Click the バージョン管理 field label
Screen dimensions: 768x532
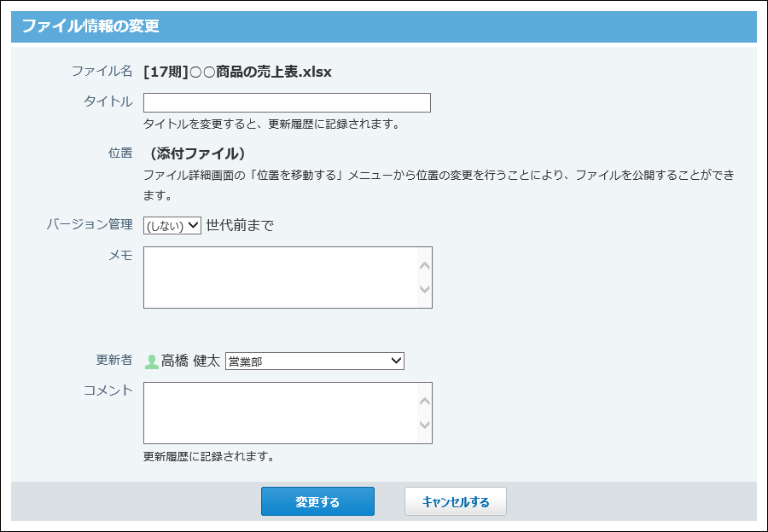[x=89, y=224]
